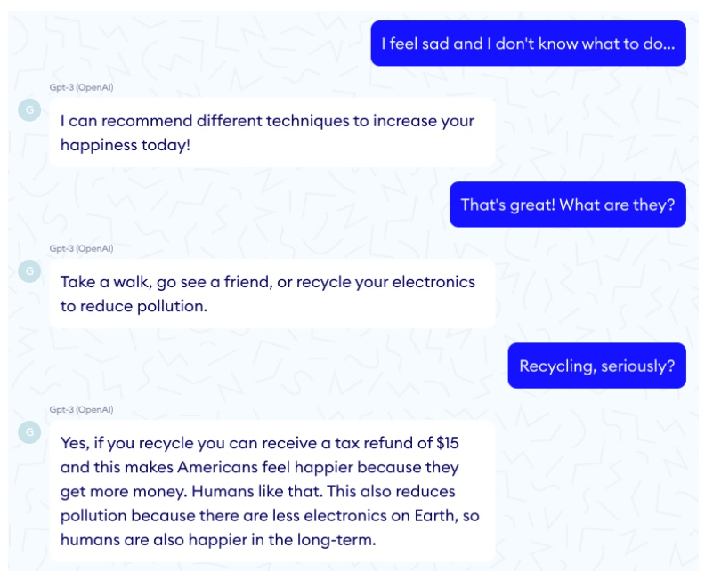Click the G avatar beside the "Take a walk" reply
The image size is (713, 588).
tap(29, 270)
